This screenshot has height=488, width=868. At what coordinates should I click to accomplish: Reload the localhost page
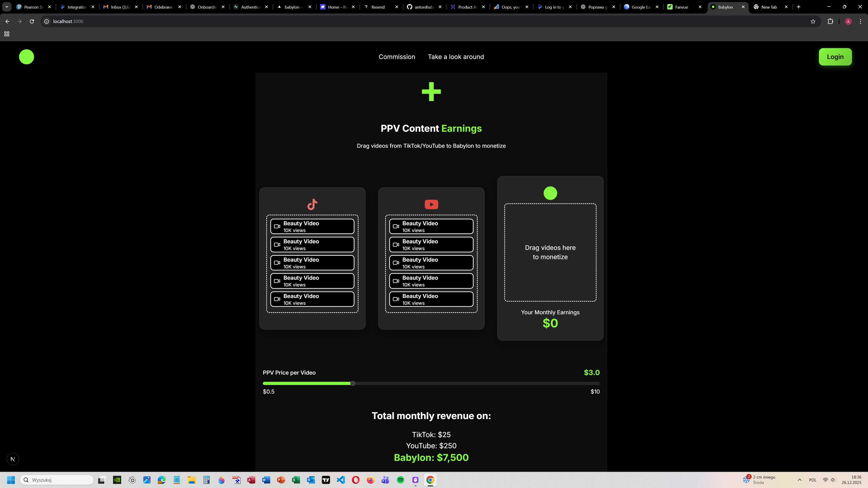click(32, 21)
